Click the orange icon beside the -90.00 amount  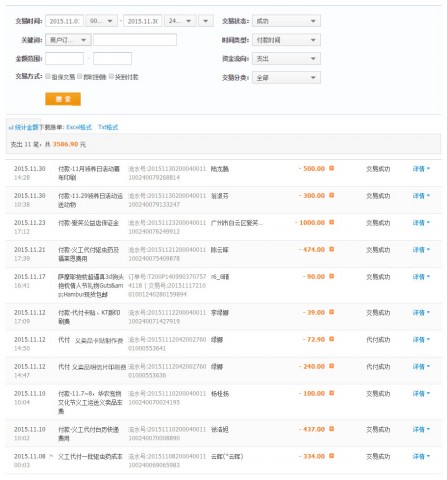click(331, 276)
